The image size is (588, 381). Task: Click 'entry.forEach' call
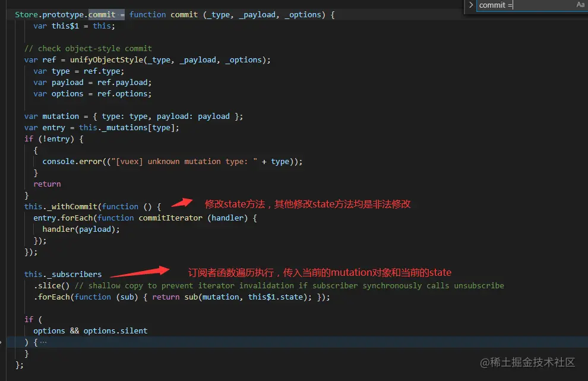pos(63,218)
